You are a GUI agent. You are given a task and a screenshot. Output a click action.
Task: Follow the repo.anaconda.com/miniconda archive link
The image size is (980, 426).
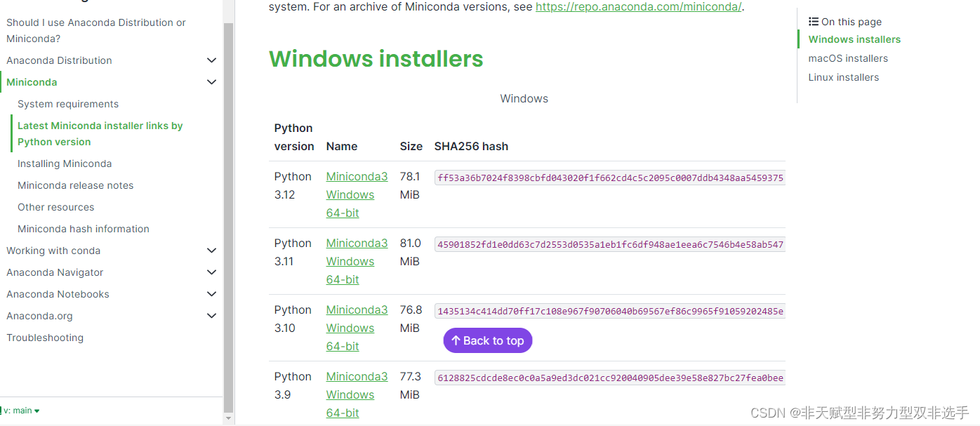(638, 7)
